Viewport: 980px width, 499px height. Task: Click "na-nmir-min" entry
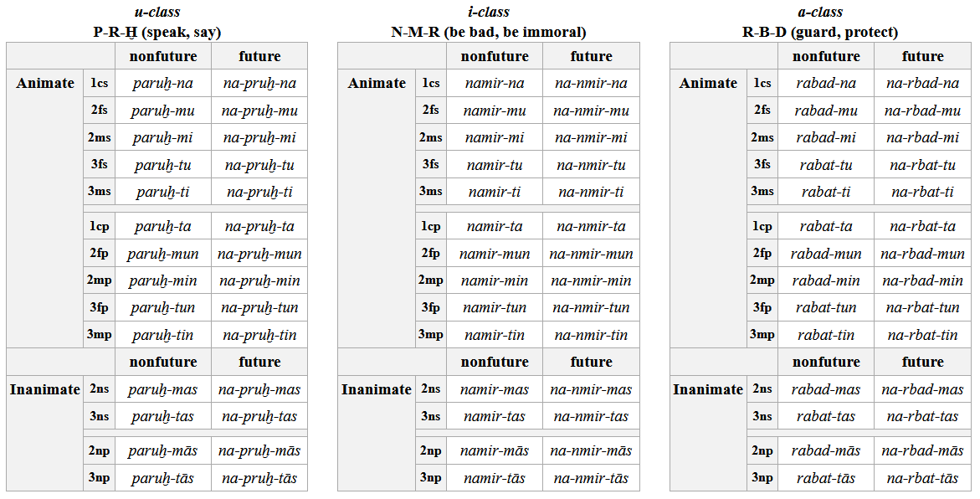(591, 280)
